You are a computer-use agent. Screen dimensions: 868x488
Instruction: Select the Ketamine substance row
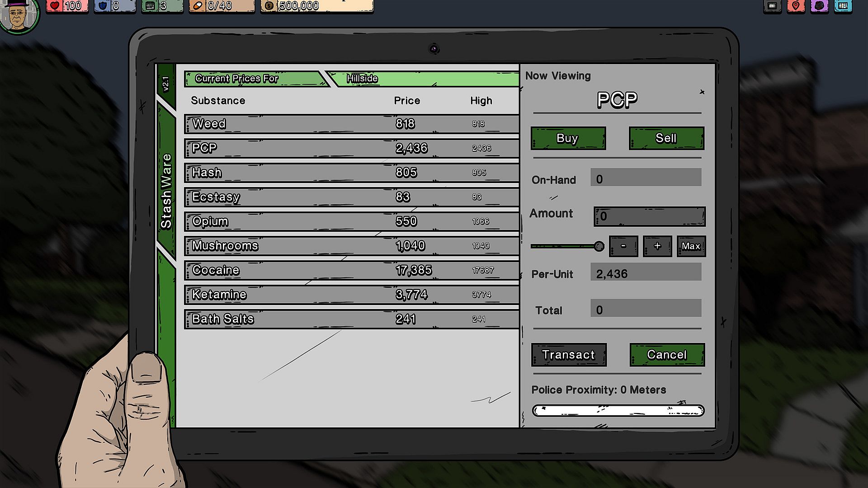pyautogui.click(x=351, y=295)
